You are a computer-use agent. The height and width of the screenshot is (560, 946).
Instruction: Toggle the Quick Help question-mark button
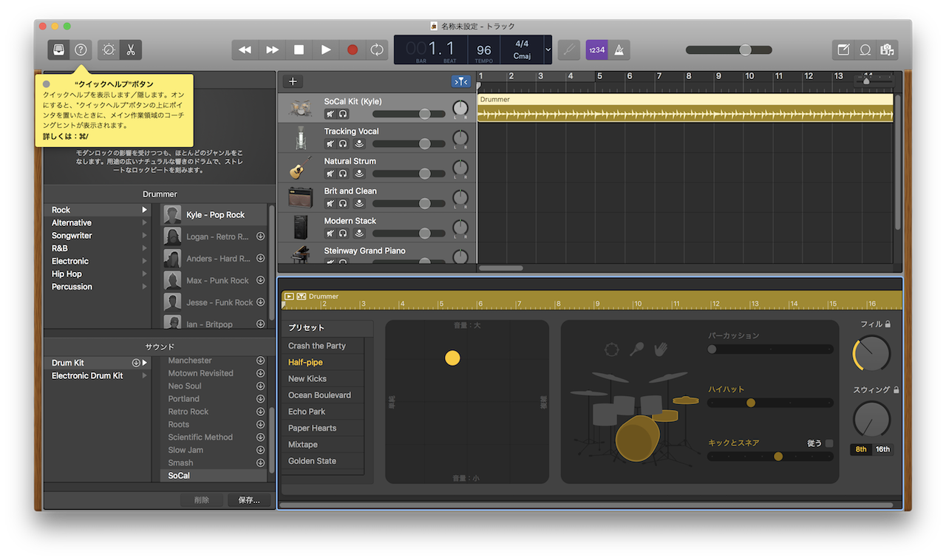point(81,49)
